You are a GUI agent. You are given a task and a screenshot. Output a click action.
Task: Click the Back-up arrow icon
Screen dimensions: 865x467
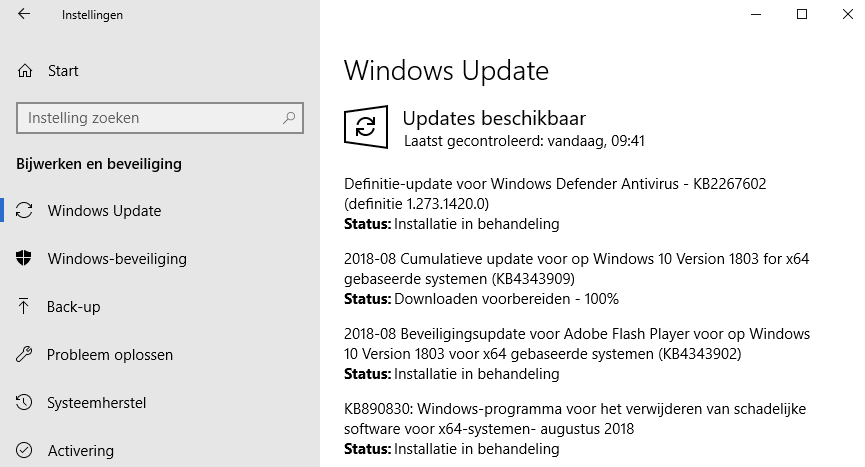25,307
